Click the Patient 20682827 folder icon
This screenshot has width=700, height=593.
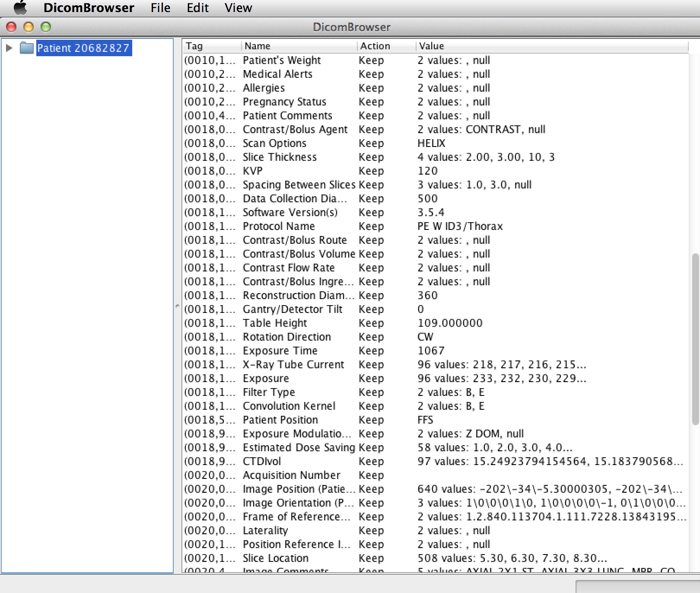[27, 48]
